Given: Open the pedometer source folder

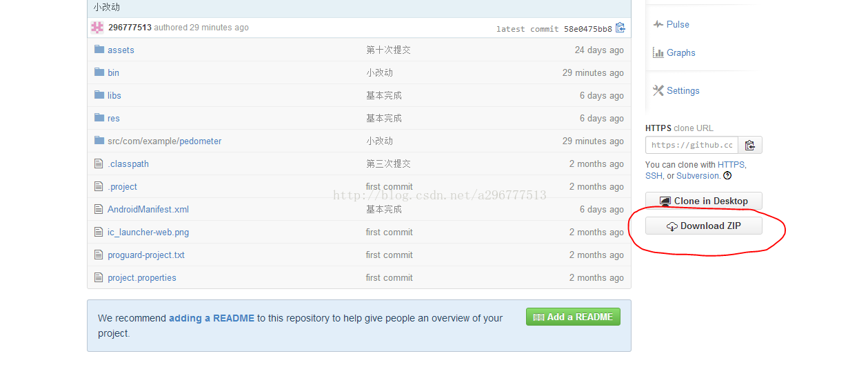Looking at the screenshot, I should (201, 141).
